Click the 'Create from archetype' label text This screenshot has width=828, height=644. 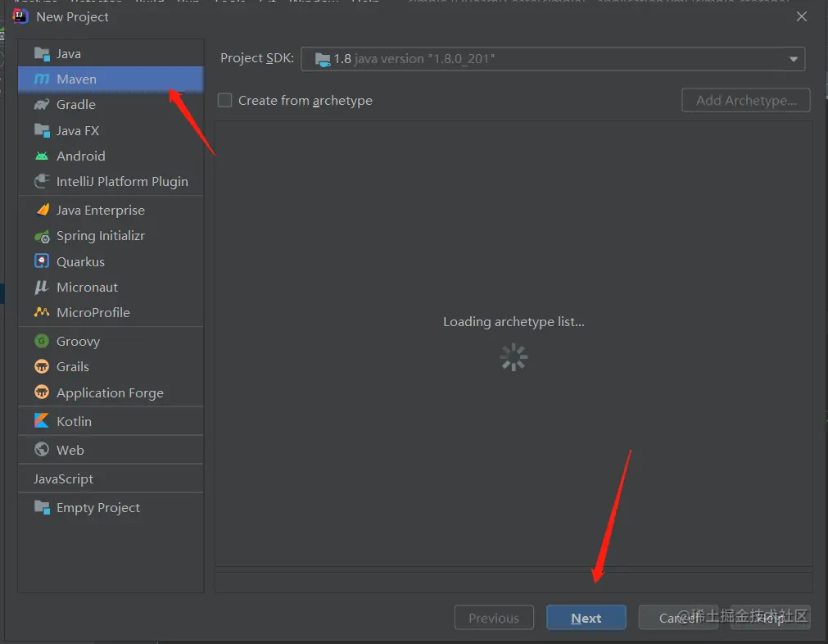tap(305, 101)
